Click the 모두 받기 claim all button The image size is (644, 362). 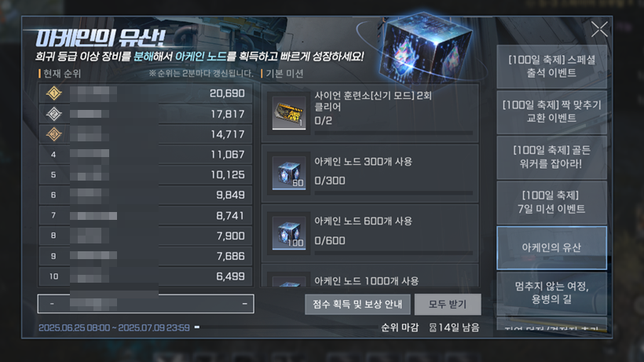(x=448, y=304)
